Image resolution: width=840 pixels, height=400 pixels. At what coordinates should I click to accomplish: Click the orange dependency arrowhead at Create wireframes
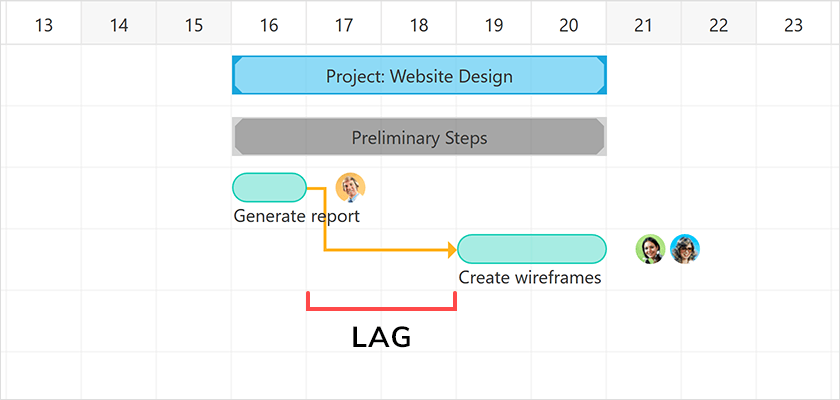(x=452, y=250)
